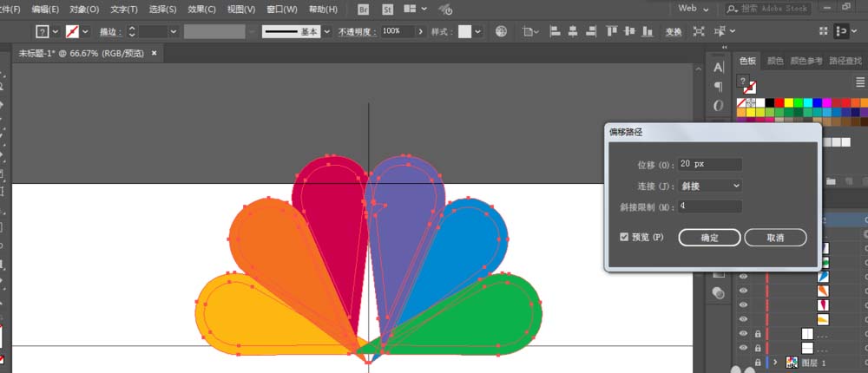Open the 帮助(H) menu
This screenshot has width=868, height=373.
pos(323,10)
